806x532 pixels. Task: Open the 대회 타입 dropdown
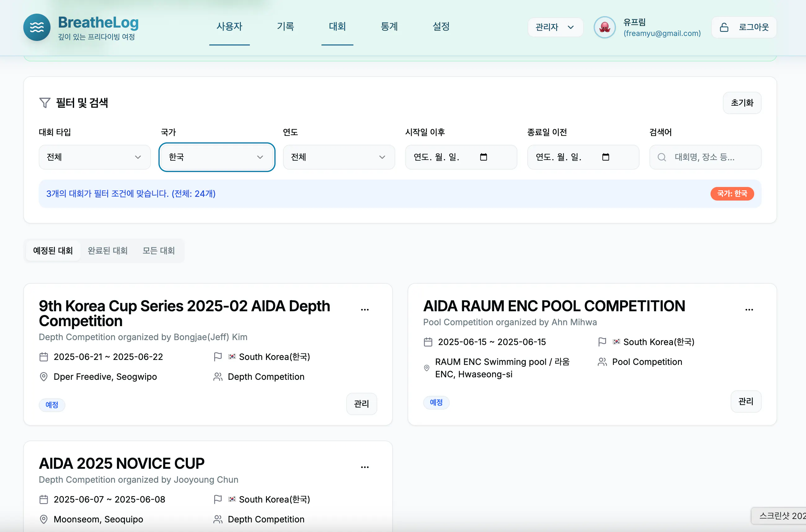click(95, 157)
